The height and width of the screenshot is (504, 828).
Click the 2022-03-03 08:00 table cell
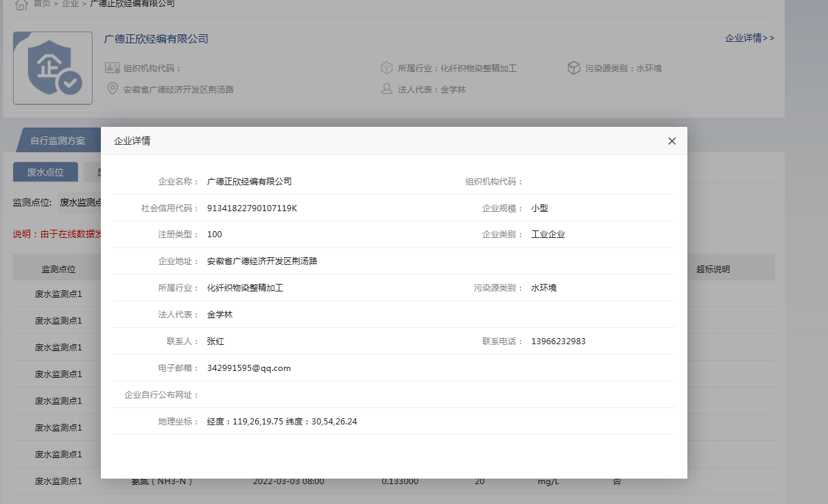[x=289, y=481]
